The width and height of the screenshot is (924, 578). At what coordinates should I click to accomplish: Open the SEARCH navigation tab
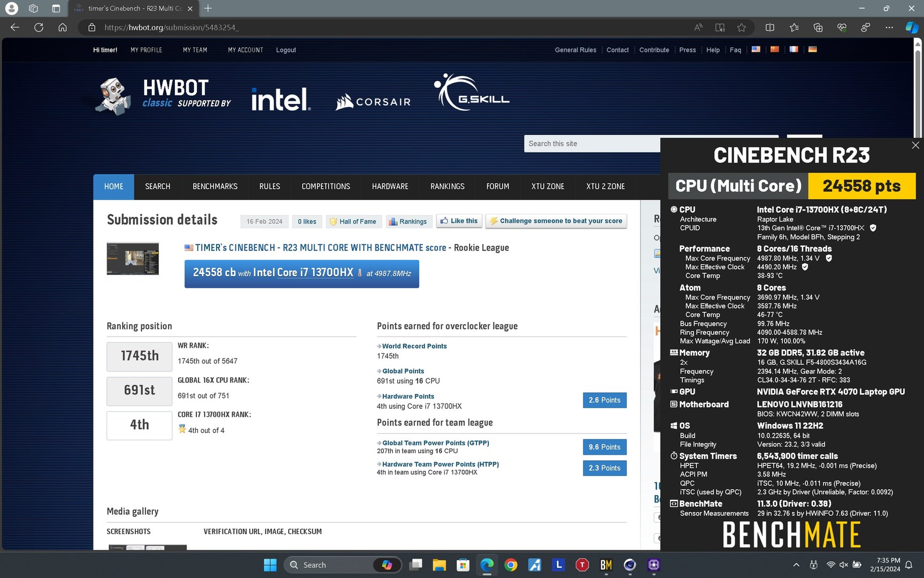(158, 187)
